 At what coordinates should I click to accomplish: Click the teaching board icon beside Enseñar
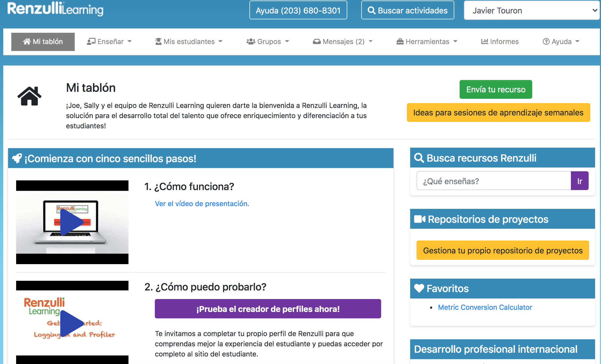click(x=91, y=42)
